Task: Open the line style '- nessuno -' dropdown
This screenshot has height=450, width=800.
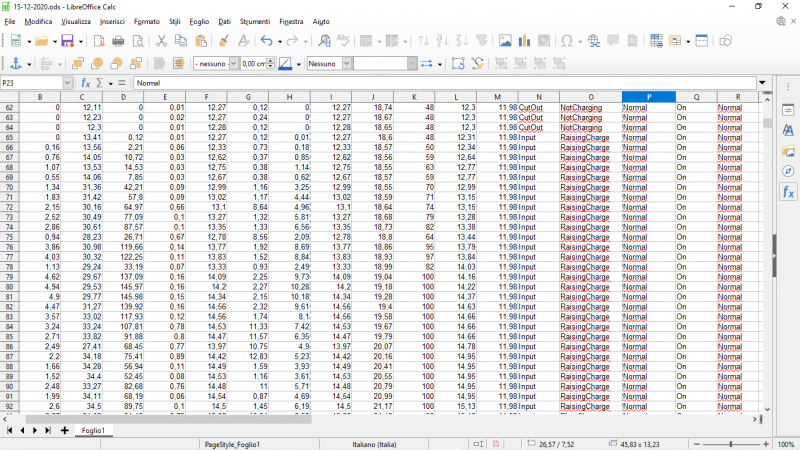Action: click(x=232, y=63)
